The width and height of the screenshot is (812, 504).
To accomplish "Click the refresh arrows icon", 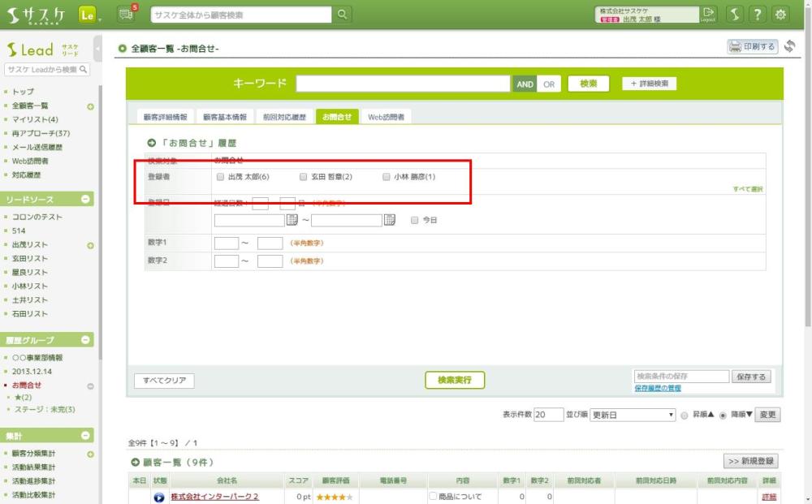I will point(789,47).
